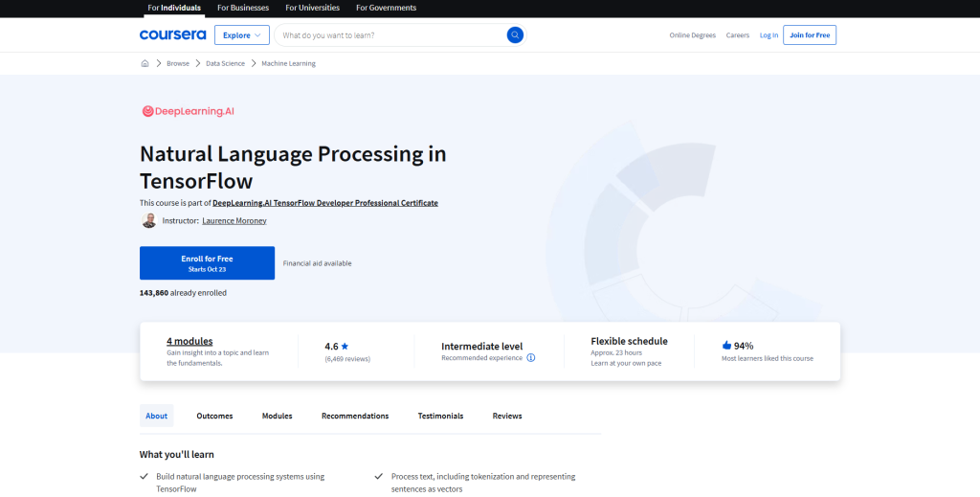Select the For Businesses tab
This screenshot has height=497, width=980.
point(243,8)
